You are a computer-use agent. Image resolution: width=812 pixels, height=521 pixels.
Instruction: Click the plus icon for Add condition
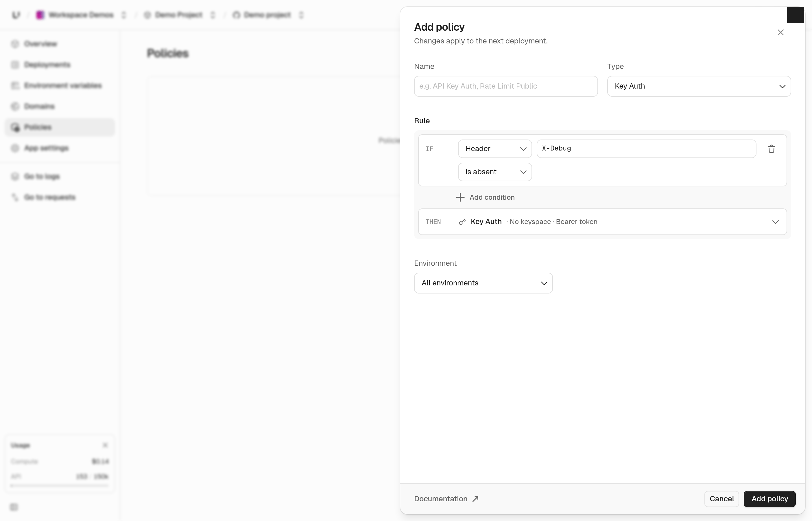[460, 197]
